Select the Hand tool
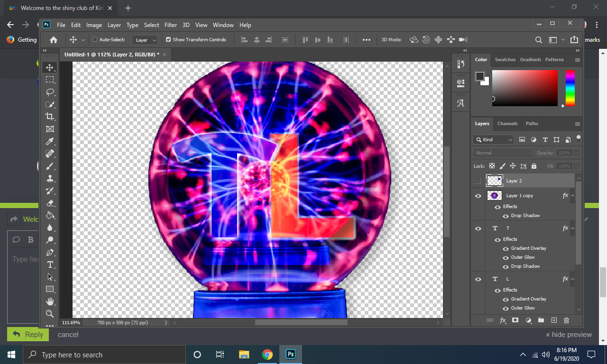Screen dimensions: 607x364 [x=50, y=301]
